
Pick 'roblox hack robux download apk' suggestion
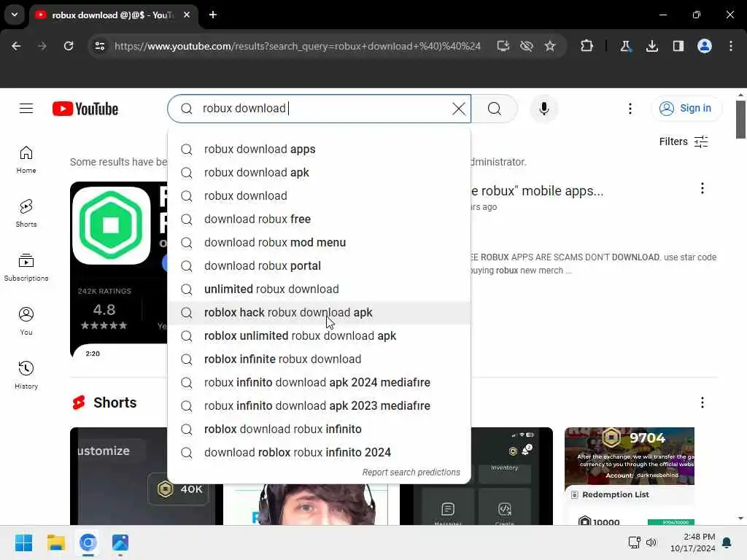(x=320, y=312)
